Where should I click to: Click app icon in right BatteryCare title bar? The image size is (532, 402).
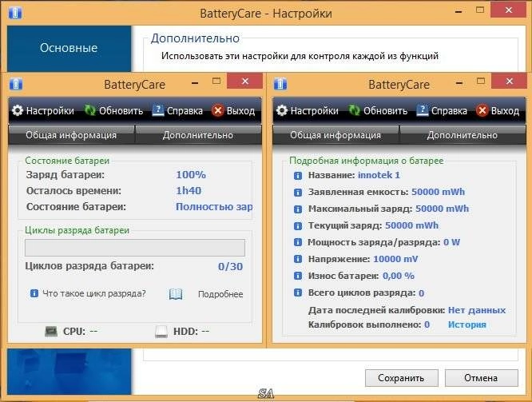click(280, 84)
